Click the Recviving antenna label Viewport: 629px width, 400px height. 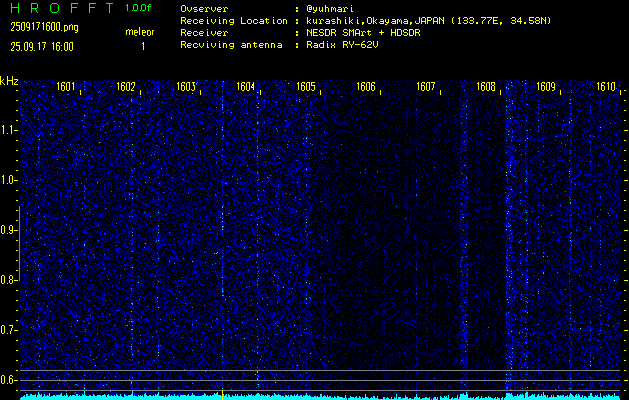231,45
